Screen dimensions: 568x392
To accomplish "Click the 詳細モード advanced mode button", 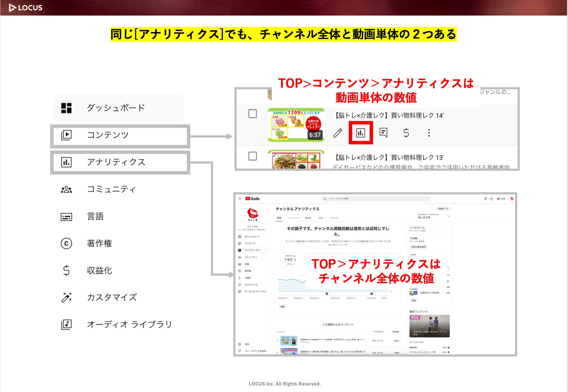I will point(443,209).
